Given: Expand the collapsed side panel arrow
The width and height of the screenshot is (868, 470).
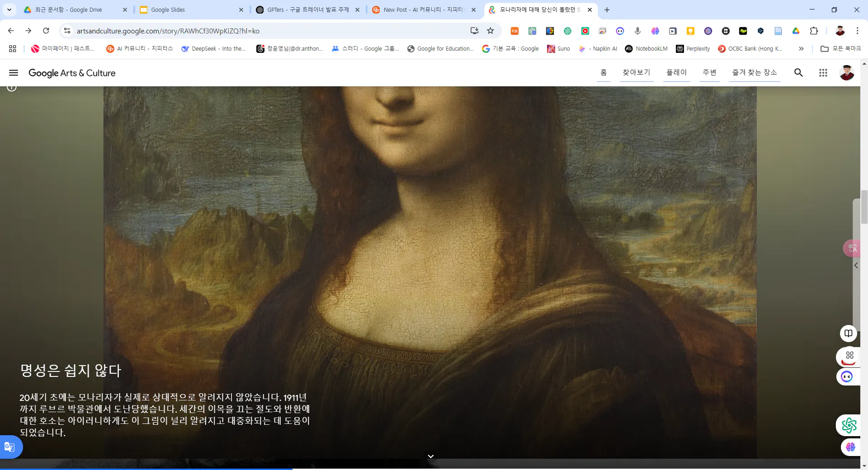Looking at the screenshot, I should tap(856, 266).
